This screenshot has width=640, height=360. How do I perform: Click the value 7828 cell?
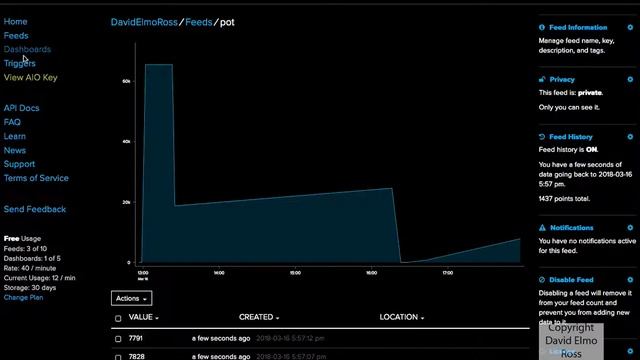tap(136, 357)
